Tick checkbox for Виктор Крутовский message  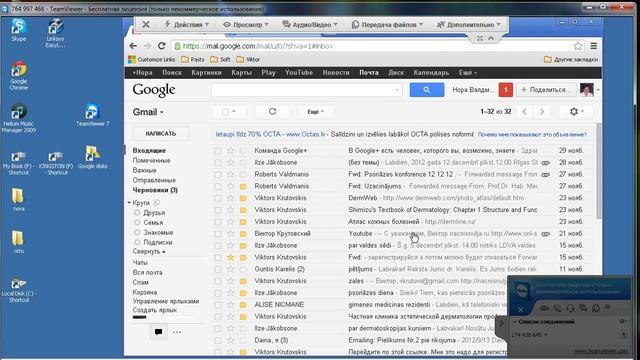click(x=218, y=233)
